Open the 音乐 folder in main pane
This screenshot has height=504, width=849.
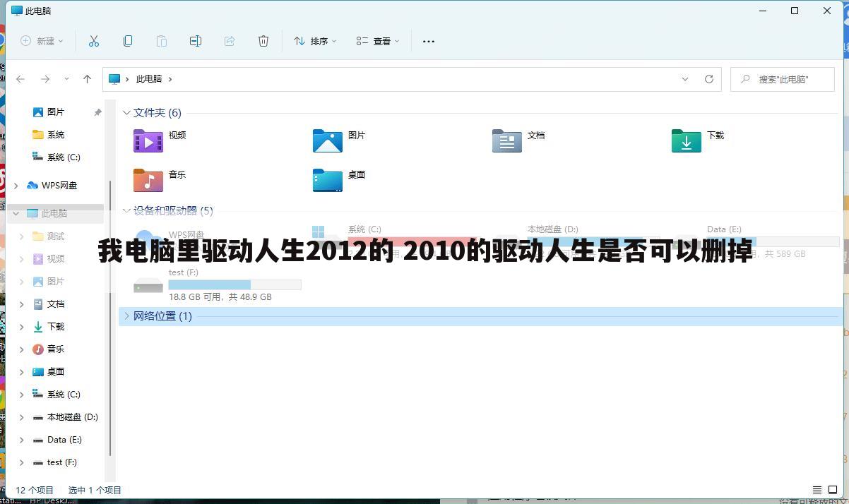click(148, 181)
